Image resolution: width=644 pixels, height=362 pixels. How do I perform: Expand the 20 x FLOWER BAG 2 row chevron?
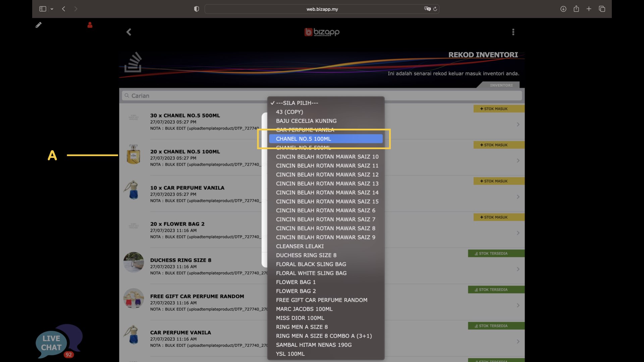point(518,233)
